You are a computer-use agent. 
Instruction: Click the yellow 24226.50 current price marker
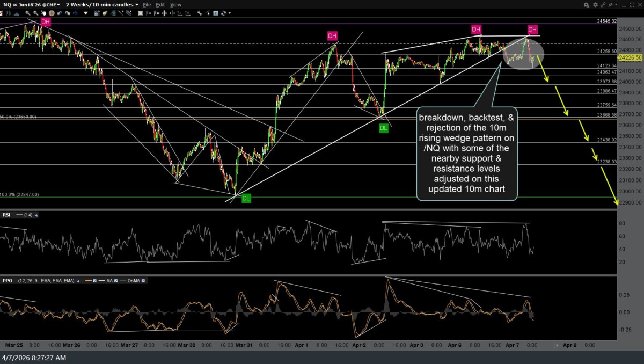(x=630, y=57)
